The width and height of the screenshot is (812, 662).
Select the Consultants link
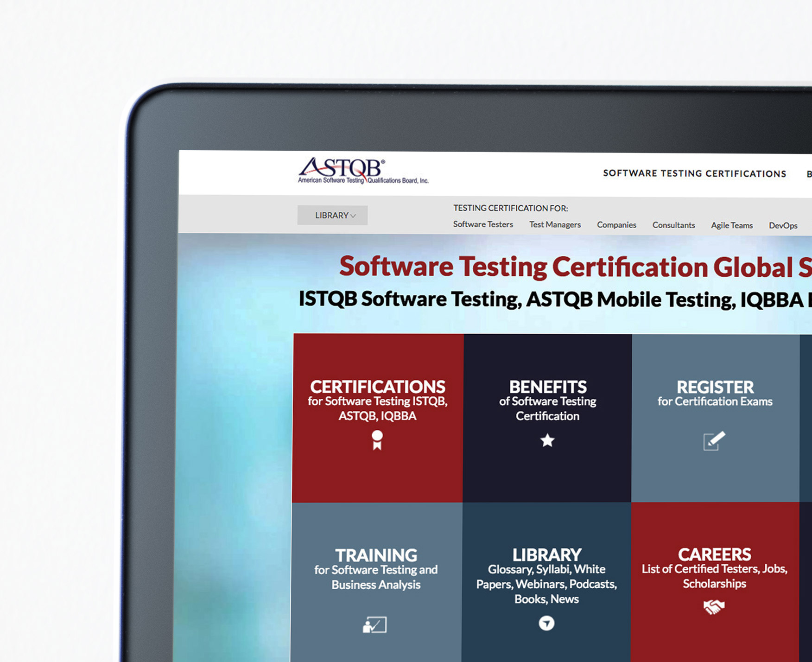[x=673, y=225]
